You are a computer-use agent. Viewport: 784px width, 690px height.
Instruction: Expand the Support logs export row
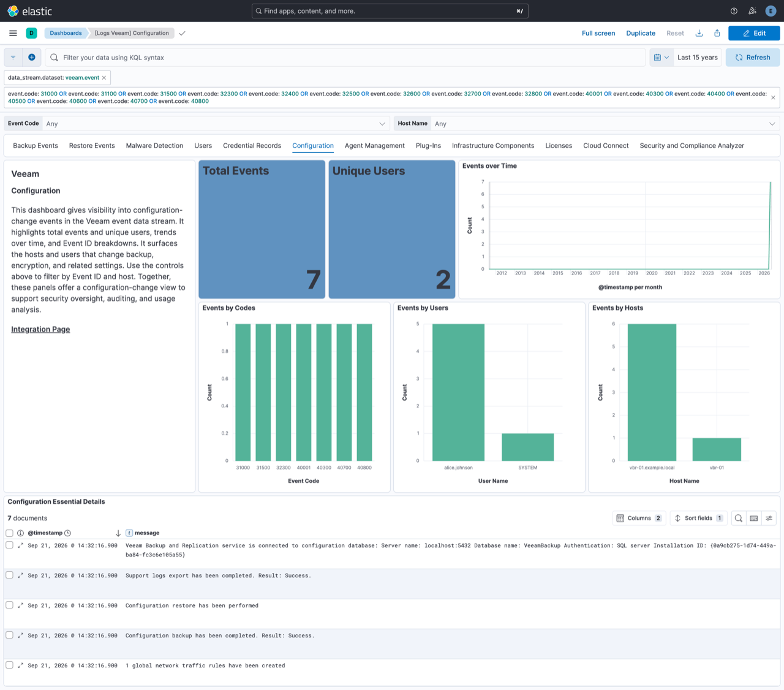click(x=20, y=575)
